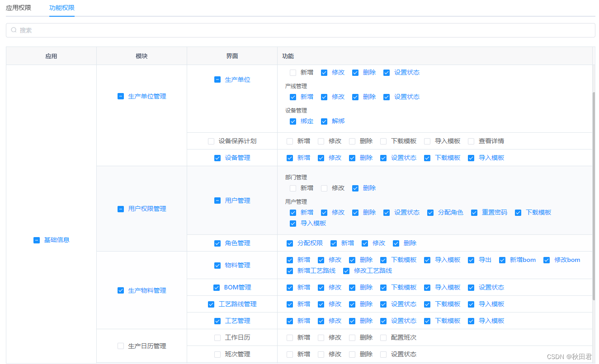The image size is (599, 364).
Task: Open the BOM管理 interface link
Action: (237, 287)
